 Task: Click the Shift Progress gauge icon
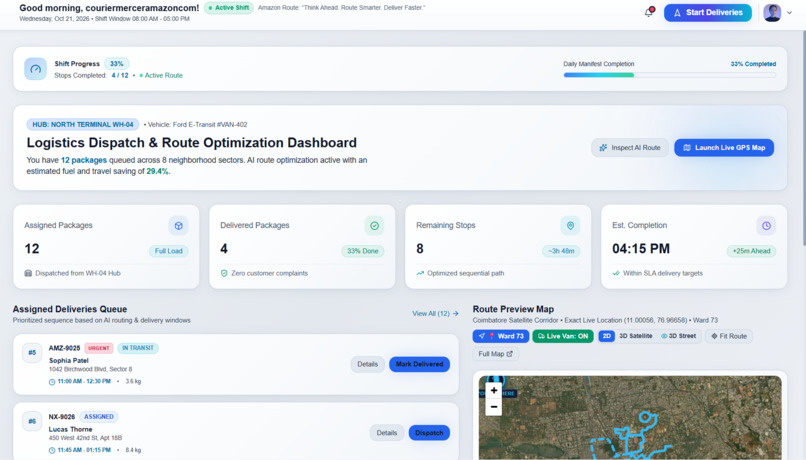[x=35, y=69]
